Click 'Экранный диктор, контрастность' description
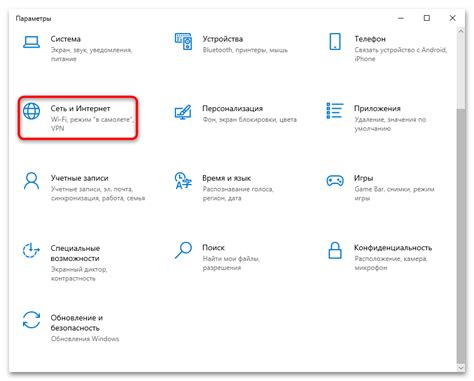 click(x=79, y=274)
